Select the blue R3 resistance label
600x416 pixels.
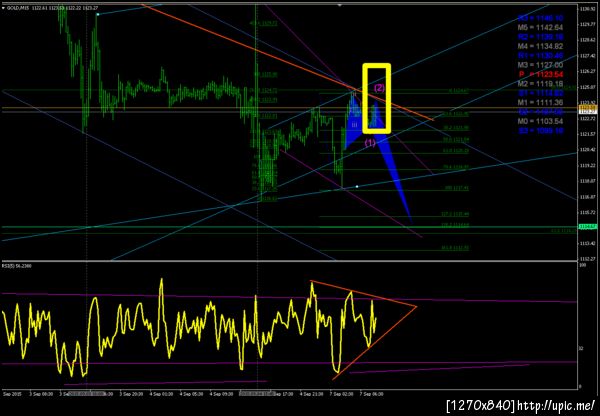(x=540, y=18)
